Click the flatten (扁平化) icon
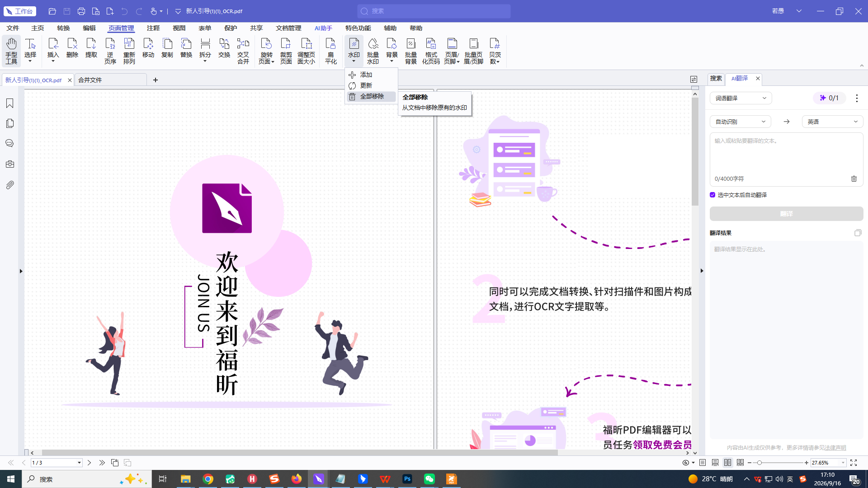 (330, 51)
